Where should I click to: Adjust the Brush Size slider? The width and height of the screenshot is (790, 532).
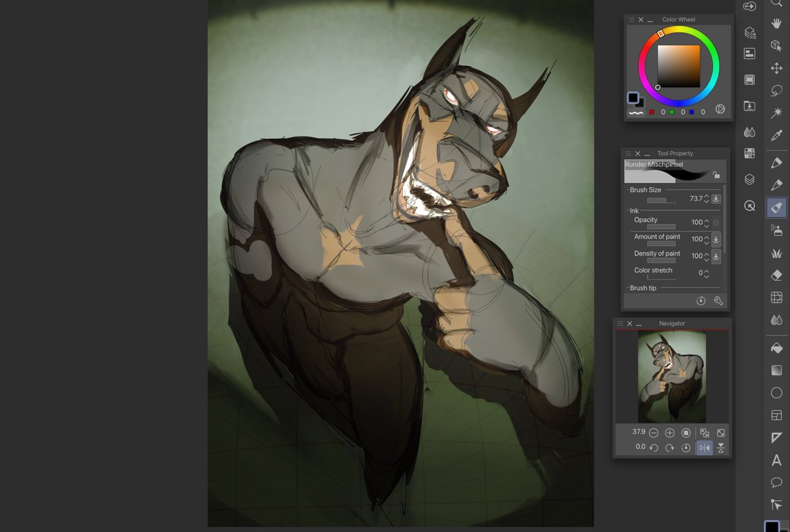(x=661, y=200)
